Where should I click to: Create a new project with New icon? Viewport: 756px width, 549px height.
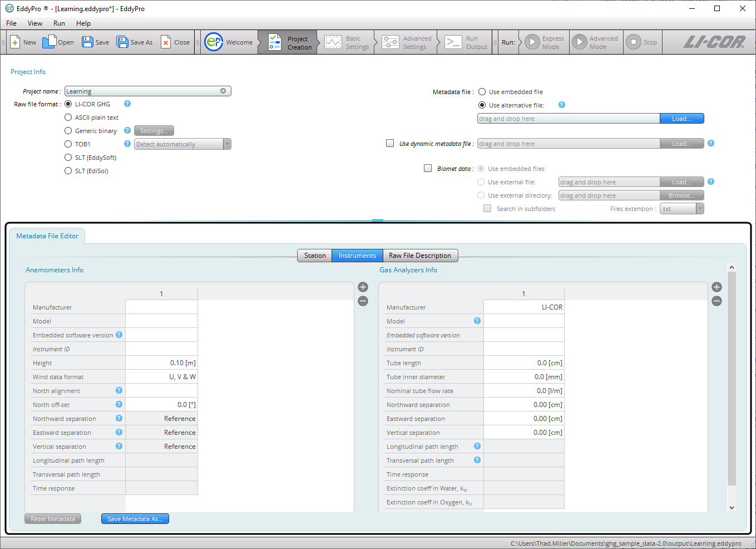pyautogui.click(x=23, y=42)
